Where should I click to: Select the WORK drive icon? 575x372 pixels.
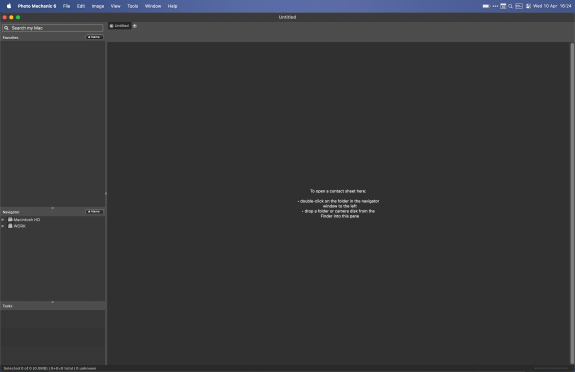click(x=10, y=226)
